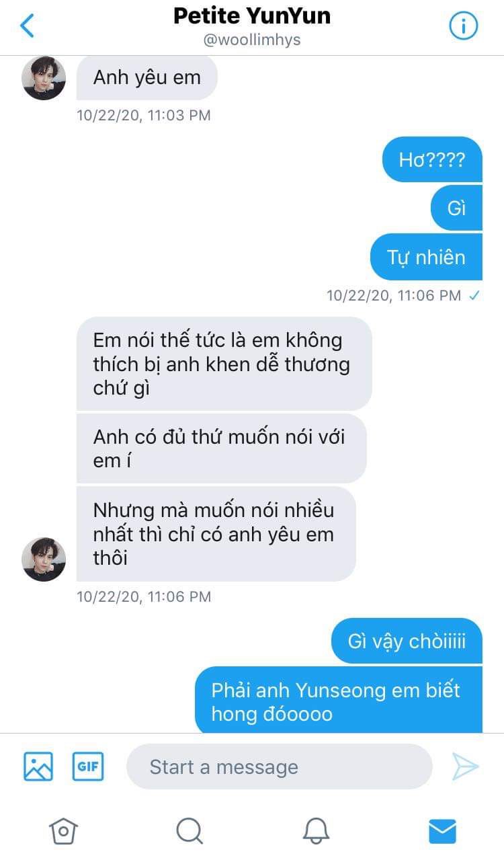Tap the Petite YunYun conversation title
Image resolution: width=504 pixels, height=866 pixels.
coord(252,15)
